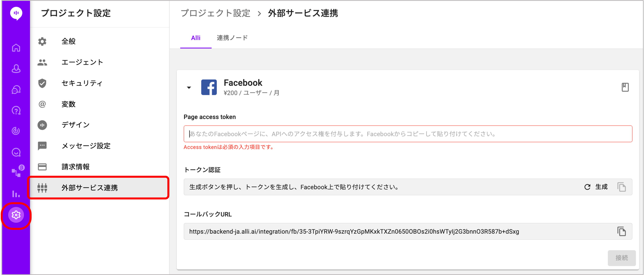Click the Page access token input field
644x275 pixels.
click(x=408, y=134)
